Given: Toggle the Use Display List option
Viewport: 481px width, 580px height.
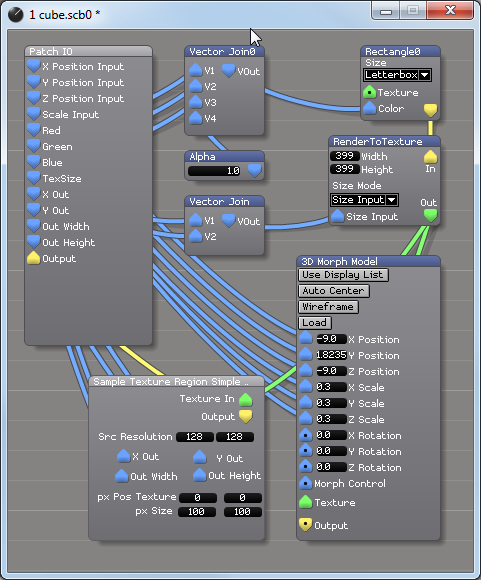Looking at the screenshot, I should [343, 275].
